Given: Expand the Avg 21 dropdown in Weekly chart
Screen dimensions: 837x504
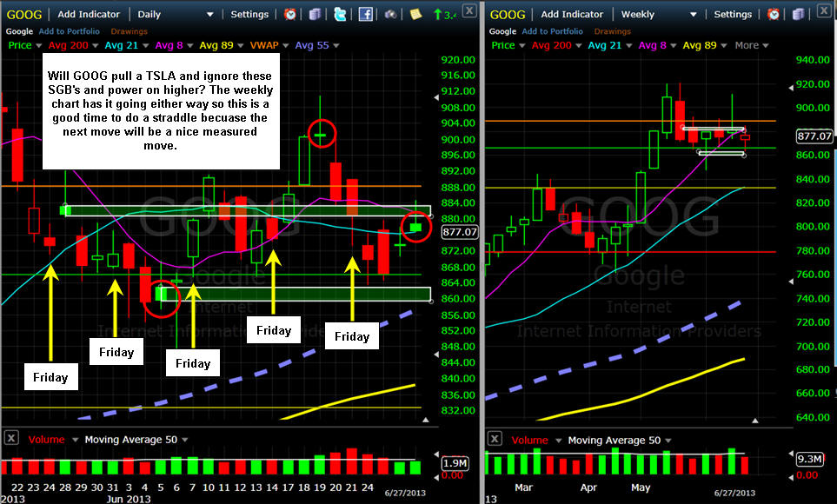Looking at the screenshot, I should pyautogui.click(x=628, y=46).
